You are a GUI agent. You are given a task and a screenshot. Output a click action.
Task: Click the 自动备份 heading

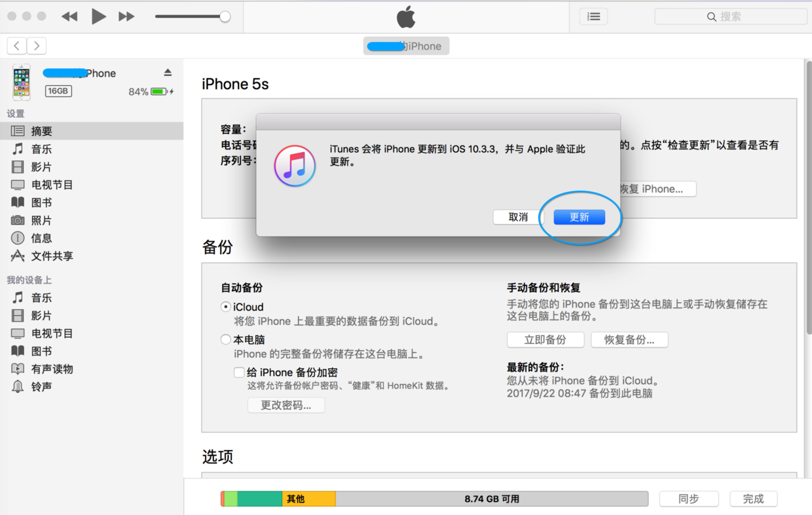[x=242, y=288]
